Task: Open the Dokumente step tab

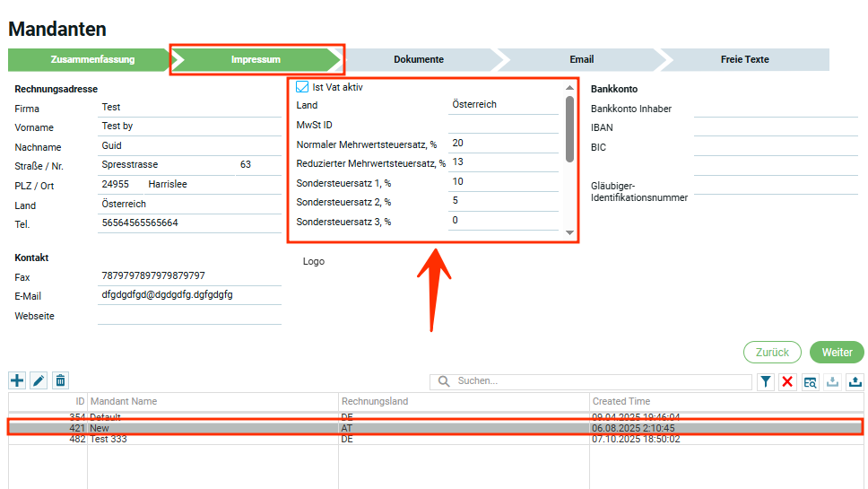Action: 419,59
